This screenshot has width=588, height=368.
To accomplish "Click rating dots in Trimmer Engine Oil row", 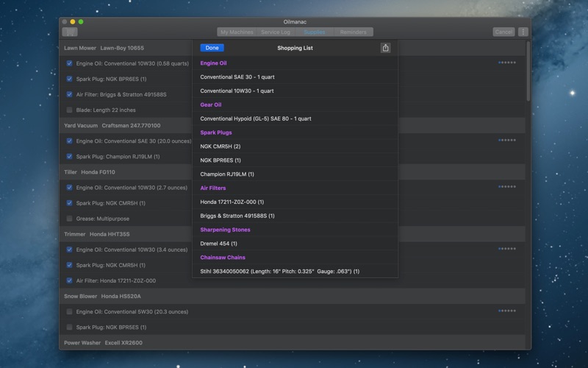I will click(507, 249).
